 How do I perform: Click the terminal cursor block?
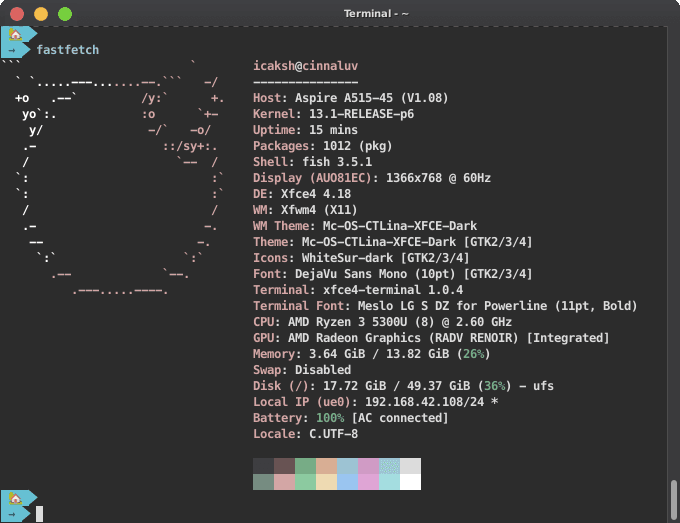tap(39, 514)
